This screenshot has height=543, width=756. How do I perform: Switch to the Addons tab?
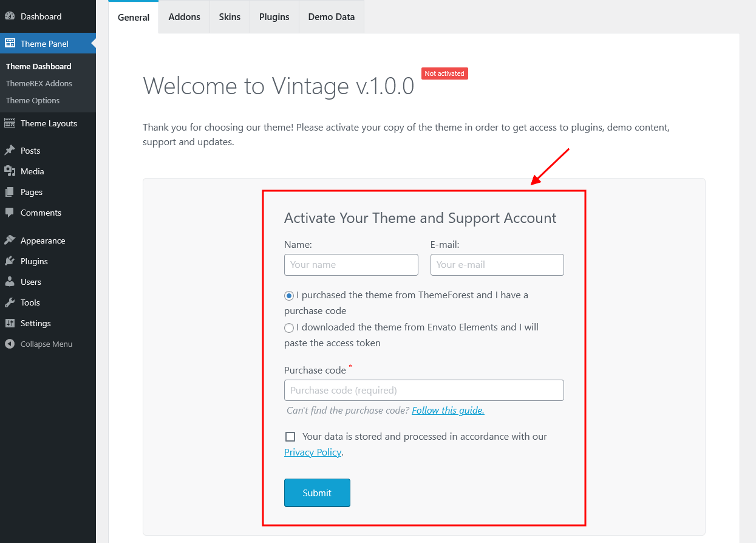tap(185, 17)
